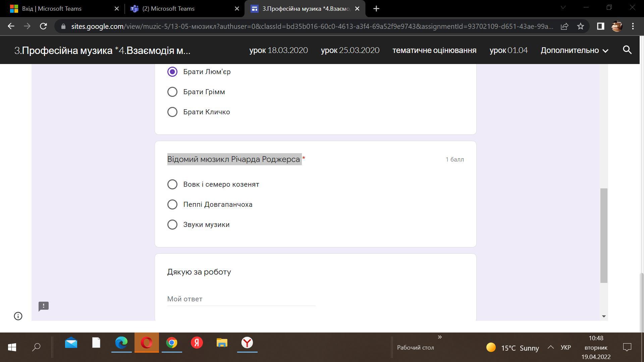
Task: Click the report problem feedback icon
Action: click(x=44, y=306)
